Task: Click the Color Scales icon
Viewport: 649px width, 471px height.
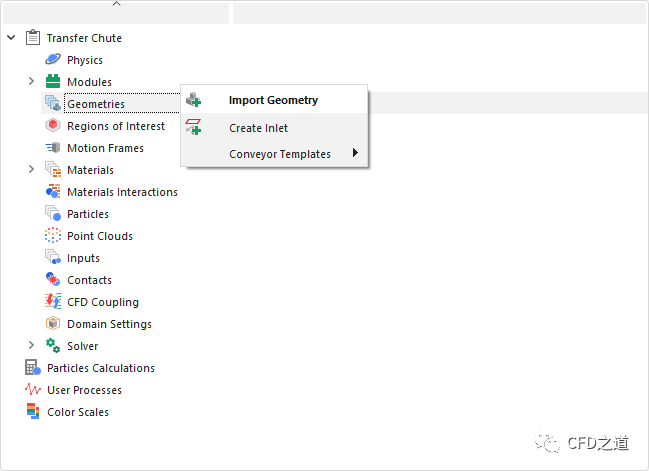Action: (32, 412)
